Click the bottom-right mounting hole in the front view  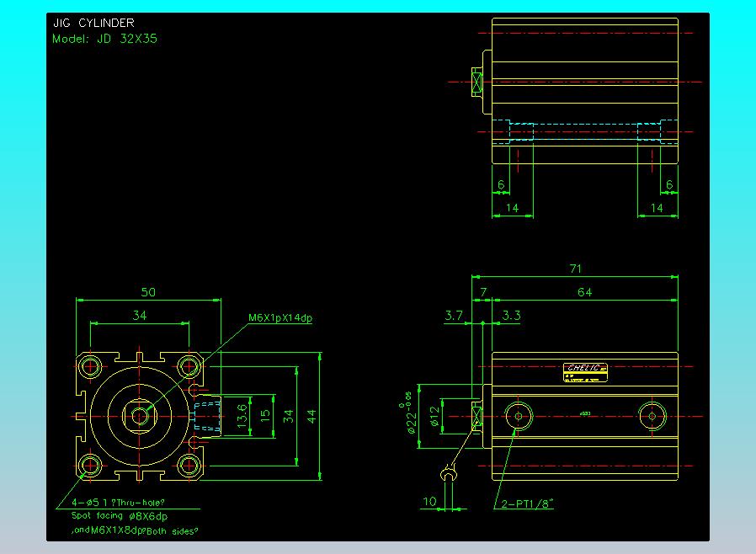190,465
